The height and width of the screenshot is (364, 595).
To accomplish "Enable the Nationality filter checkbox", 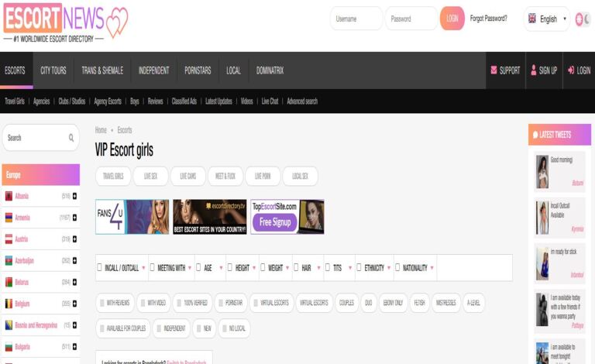I will pyautogui.click(x=397, y=268).
